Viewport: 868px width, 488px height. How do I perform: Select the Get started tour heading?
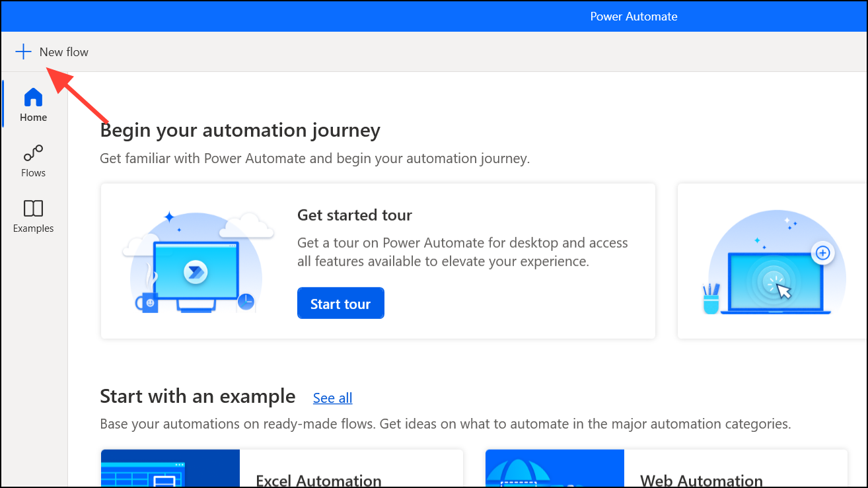[355, 215]
